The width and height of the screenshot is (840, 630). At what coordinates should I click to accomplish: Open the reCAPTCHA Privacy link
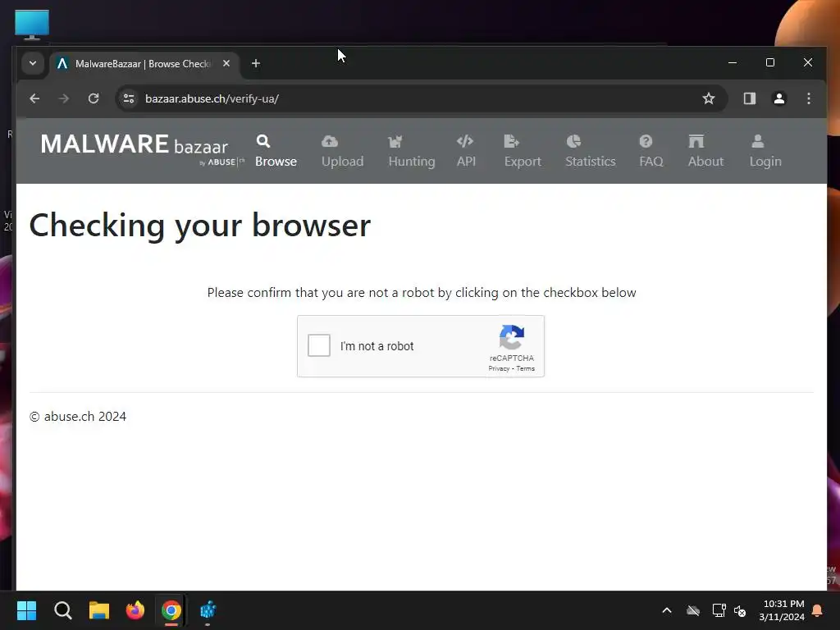pyautogui.click(x=499, y=368)
